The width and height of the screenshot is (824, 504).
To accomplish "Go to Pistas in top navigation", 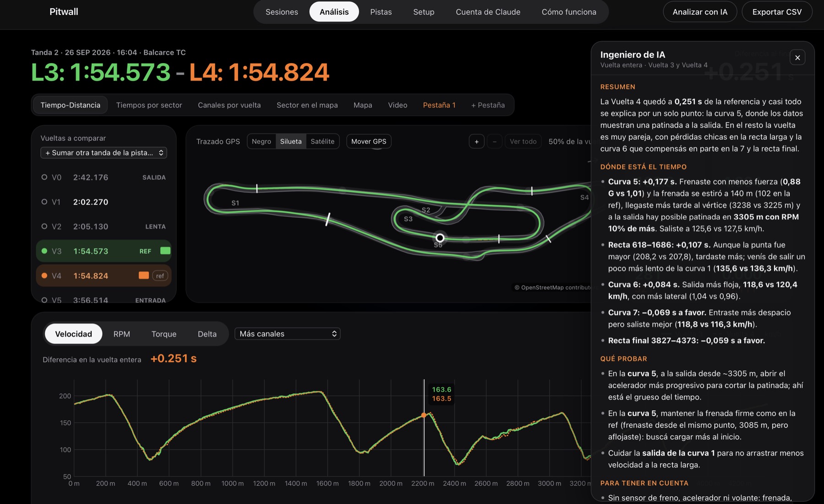I will (381, 12).
